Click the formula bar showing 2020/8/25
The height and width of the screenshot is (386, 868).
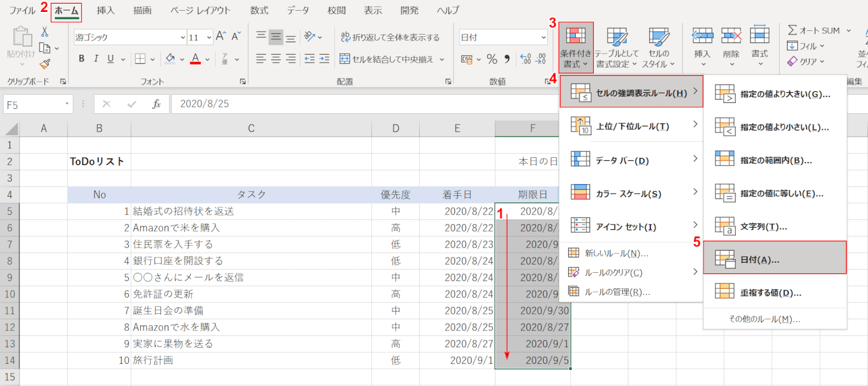pyautogui.click(x=365, y=104)
